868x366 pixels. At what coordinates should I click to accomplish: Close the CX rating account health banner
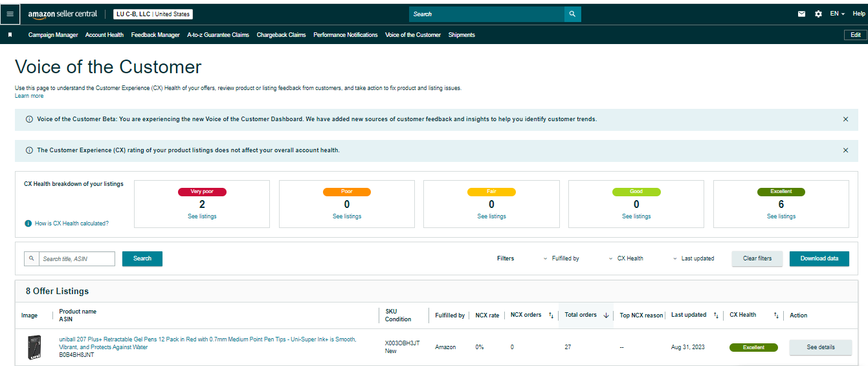(x=845, y=150)
